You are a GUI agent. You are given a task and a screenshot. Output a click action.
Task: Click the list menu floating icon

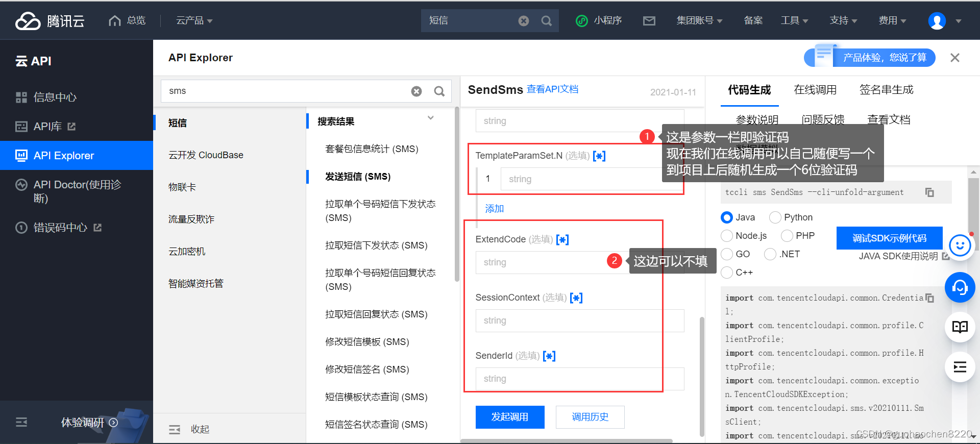[x=960, y=367]
